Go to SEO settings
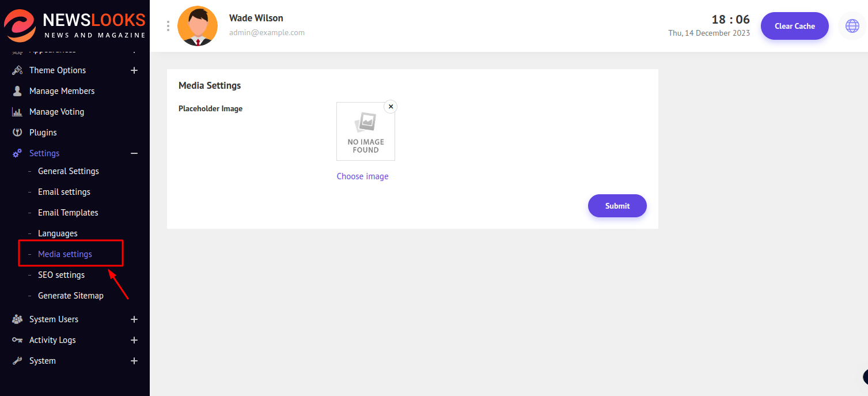Image resolution: width=868 pixels, height=396 pixels. pos(61,275)
